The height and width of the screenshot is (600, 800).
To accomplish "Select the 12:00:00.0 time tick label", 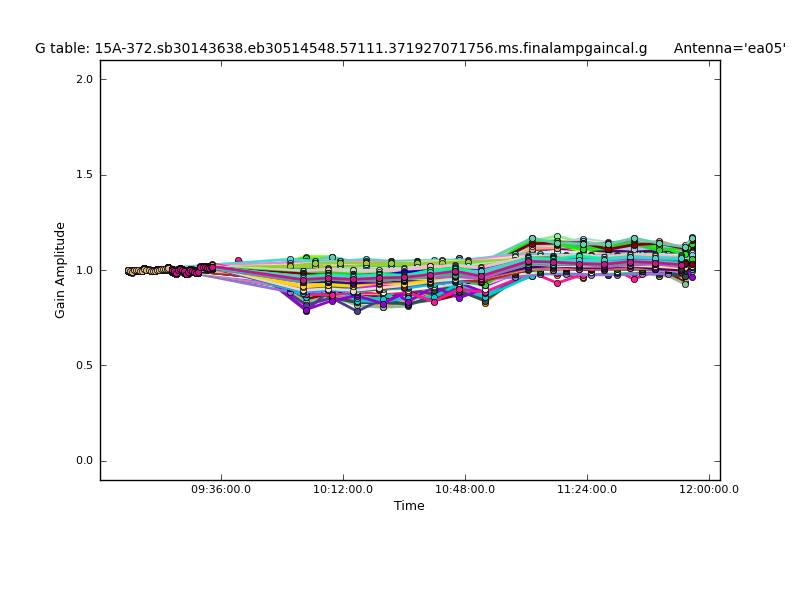I will (x=709, y=490).
